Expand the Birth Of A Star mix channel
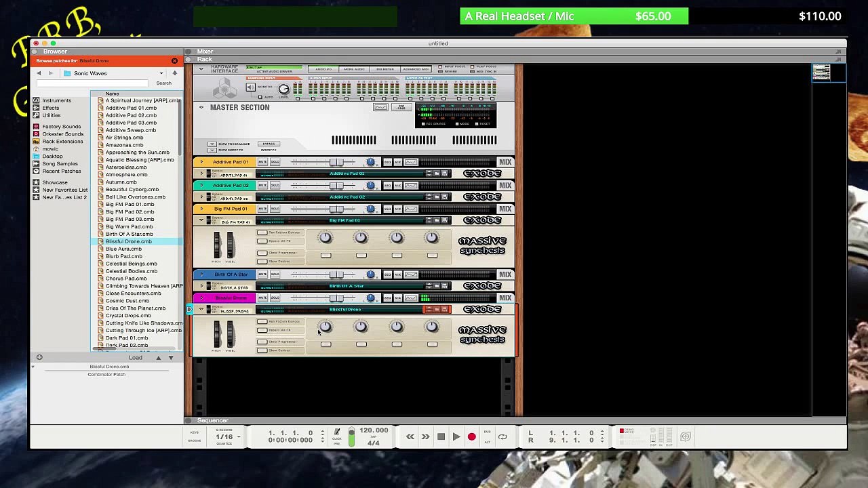The height and width of the screenshot is (488, 868). pyautogui.click(x=201, y=274)
